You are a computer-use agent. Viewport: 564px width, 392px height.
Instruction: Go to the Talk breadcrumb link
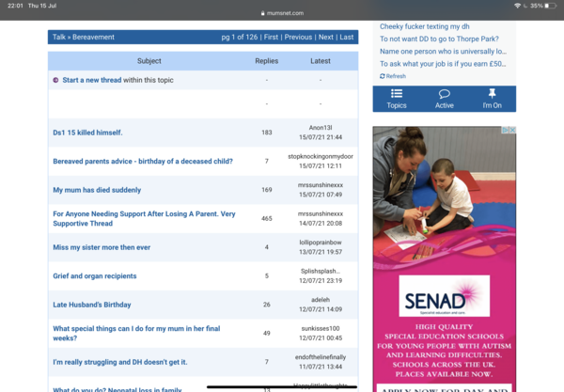click(x=59, y=38)
